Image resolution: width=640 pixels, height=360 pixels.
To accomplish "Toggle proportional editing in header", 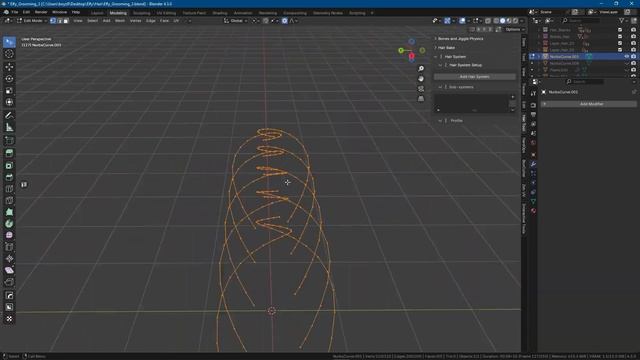I will (284, 21).
